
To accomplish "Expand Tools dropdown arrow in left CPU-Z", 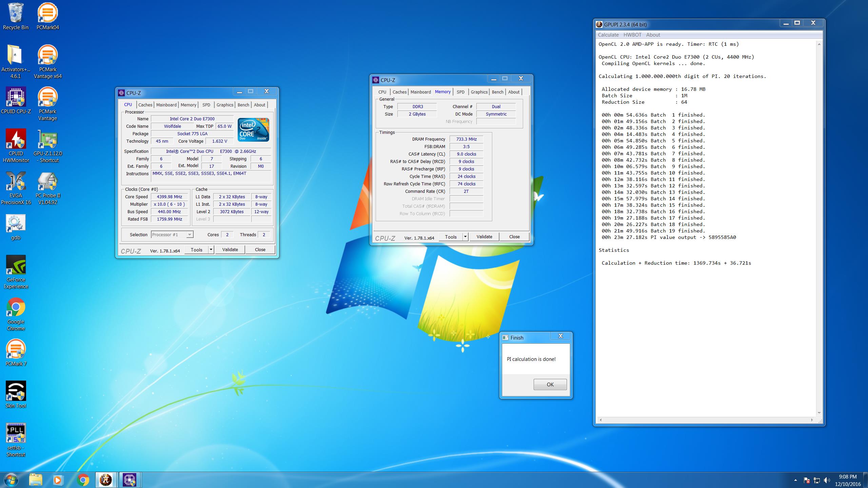I will click(x=211, y=250).
